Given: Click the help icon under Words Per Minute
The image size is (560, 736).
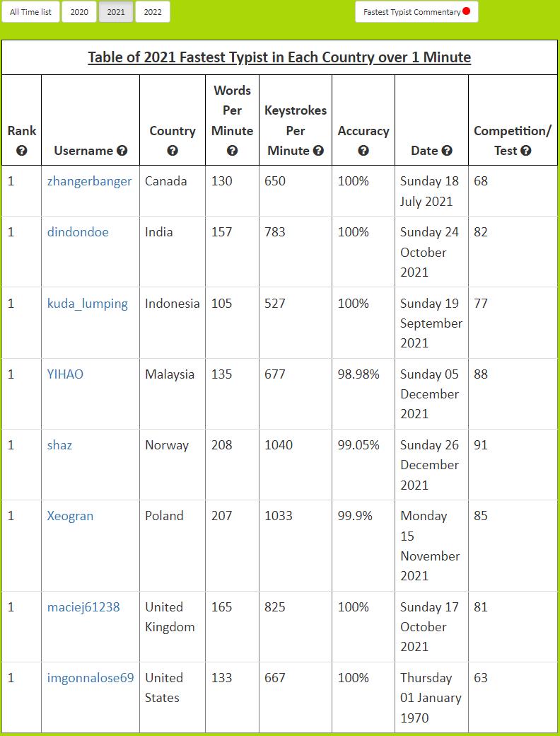Looking at the screenshot, I should click(x=232, y=151).
